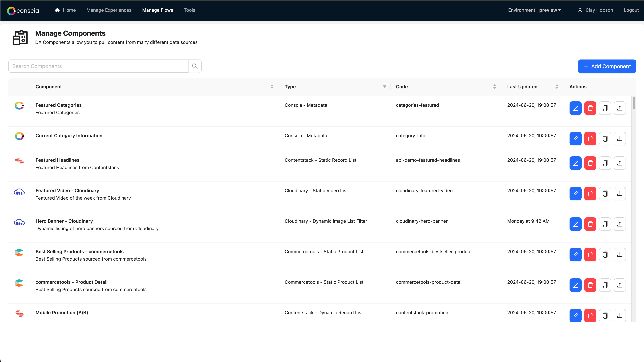This screenshot has height=362, width=644.
Task: Delete Hero Banner - Cloudinary component
Action: (590, 224)
